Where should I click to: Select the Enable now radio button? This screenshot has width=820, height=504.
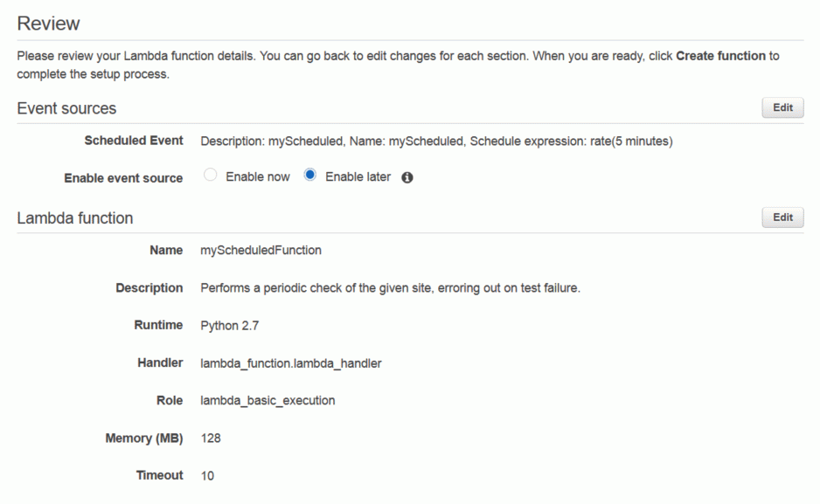(210, 175)
